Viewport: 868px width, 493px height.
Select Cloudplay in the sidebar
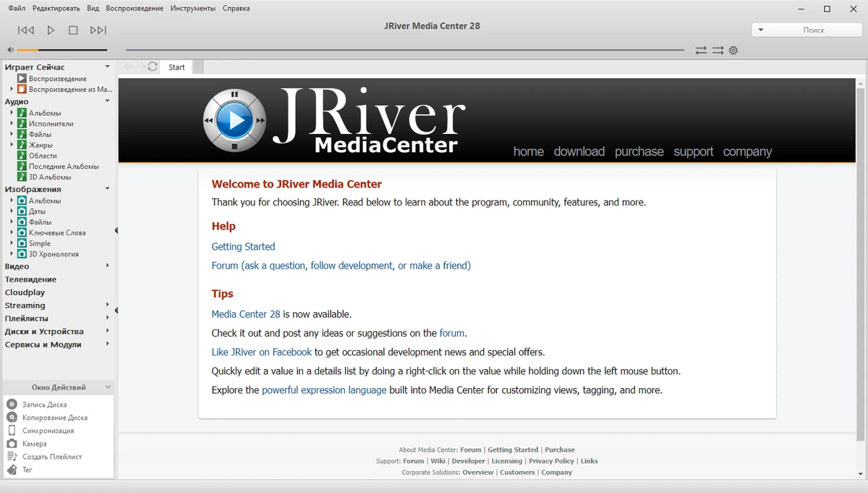(x=25, y=292)
